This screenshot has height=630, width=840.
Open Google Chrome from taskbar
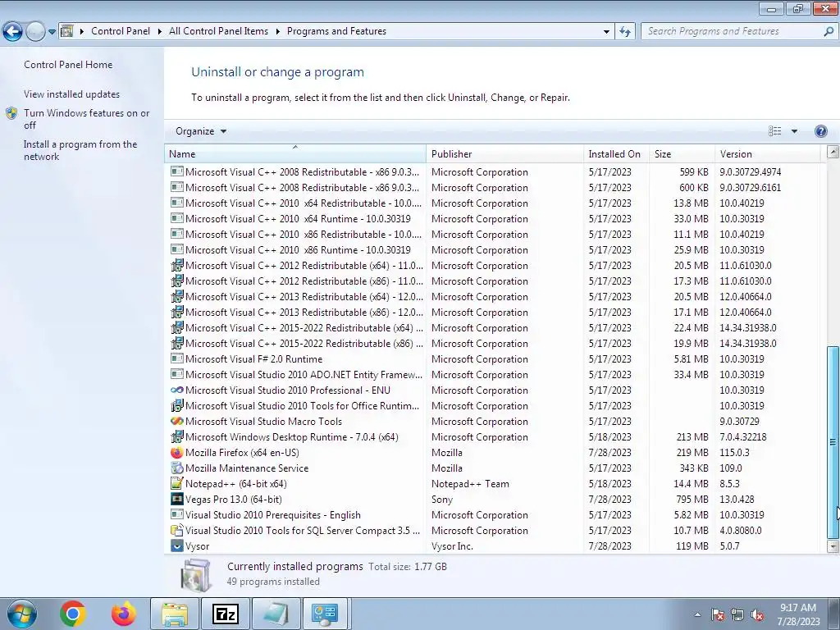tap(73, 614)
